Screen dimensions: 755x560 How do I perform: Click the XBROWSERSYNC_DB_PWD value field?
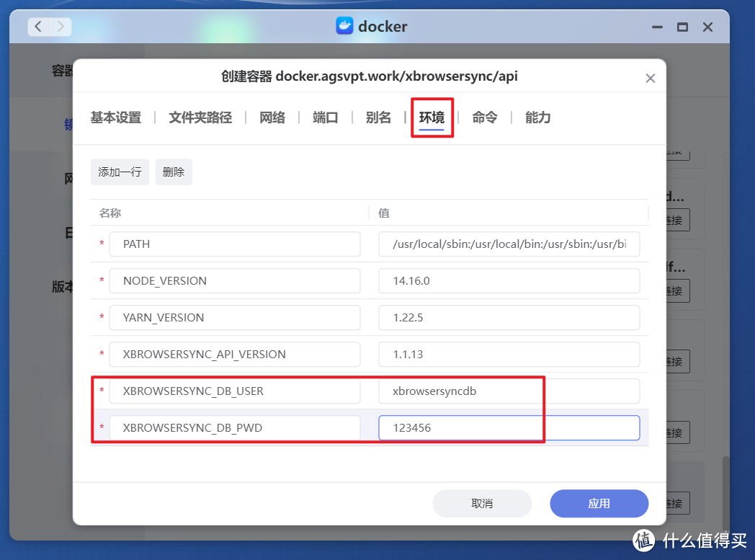pos(509,427)
